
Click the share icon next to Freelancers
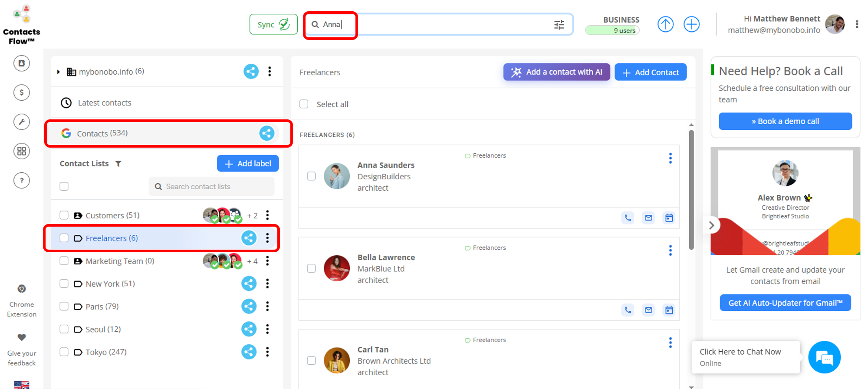[x=249, y=238]
